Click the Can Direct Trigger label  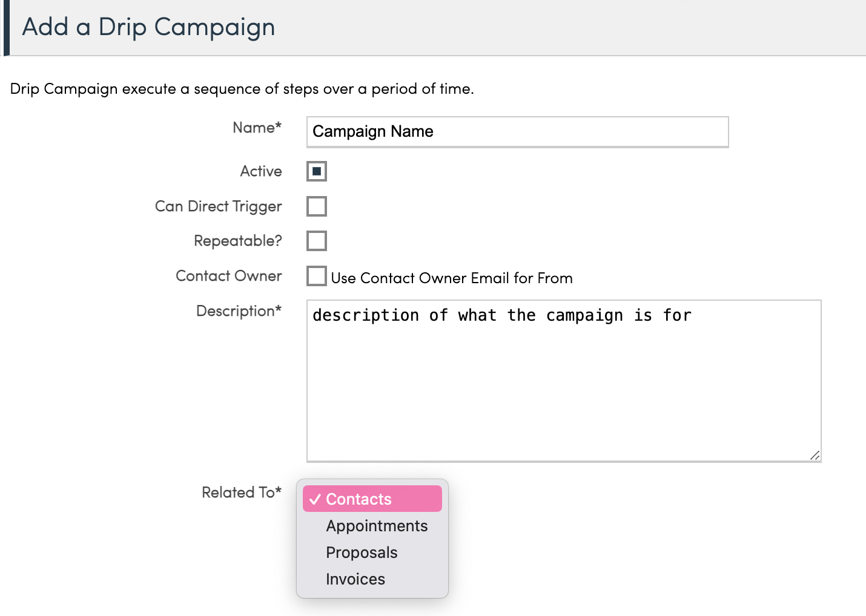218,206
